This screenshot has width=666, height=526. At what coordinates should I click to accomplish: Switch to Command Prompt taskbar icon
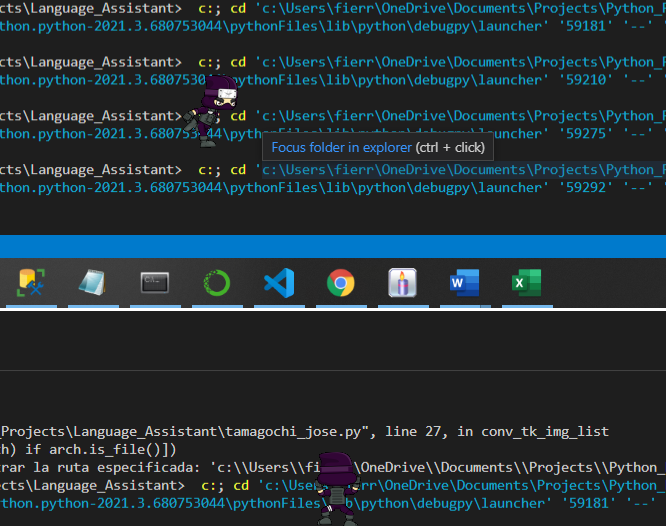(155, 283)
